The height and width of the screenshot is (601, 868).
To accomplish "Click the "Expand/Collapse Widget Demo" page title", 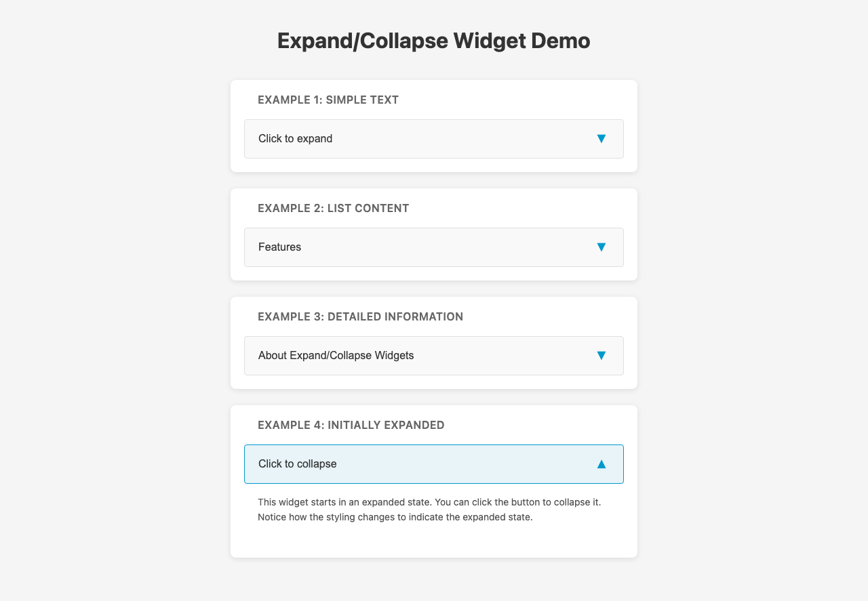I will (433, 41).
